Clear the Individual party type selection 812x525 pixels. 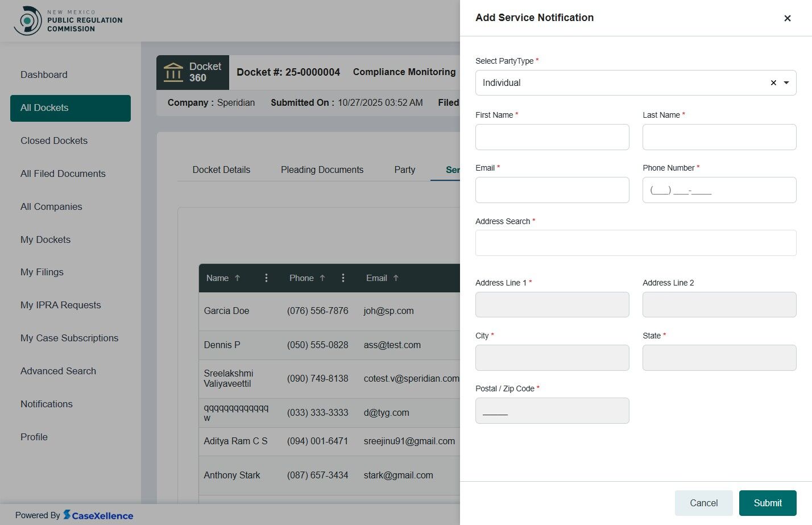(x=773, y=83)
